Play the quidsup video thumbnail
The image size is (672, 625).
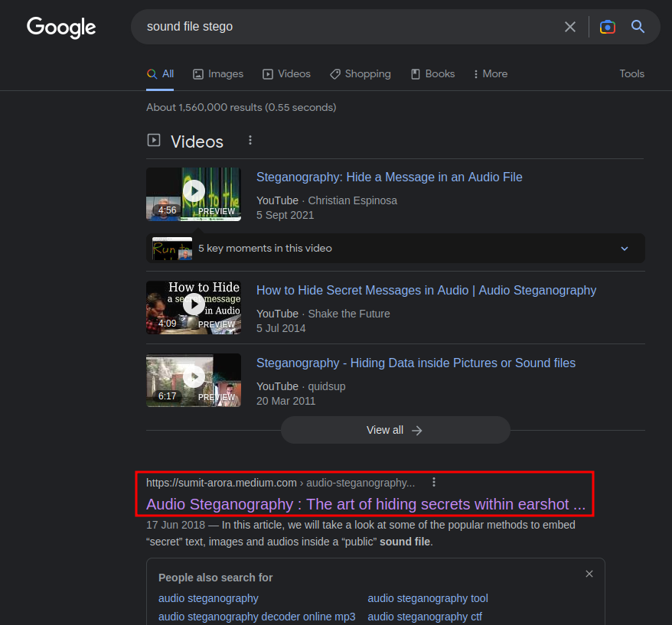(194, 380)
